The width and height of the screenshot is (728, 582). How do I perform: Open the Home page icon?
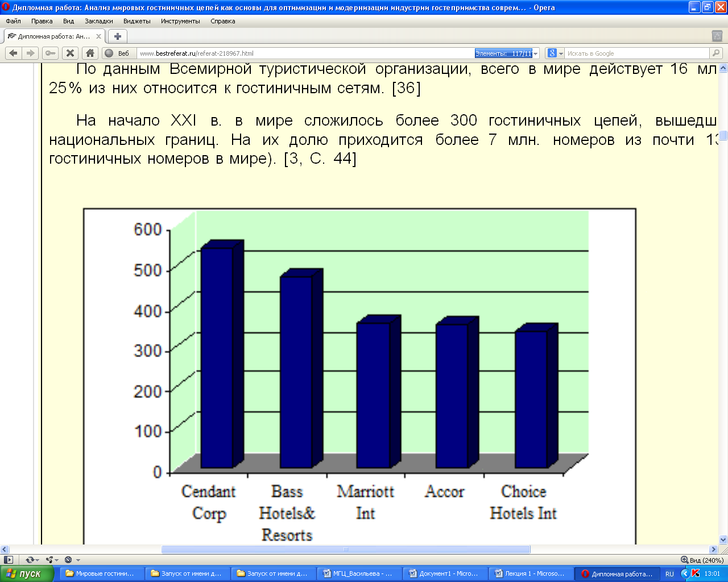(90, 53)
